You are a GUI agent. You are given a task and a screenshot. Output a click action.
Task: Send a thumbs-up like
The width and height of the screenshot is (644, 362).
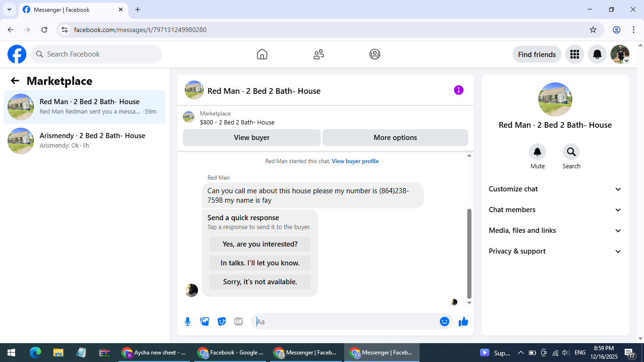(463, 321)
